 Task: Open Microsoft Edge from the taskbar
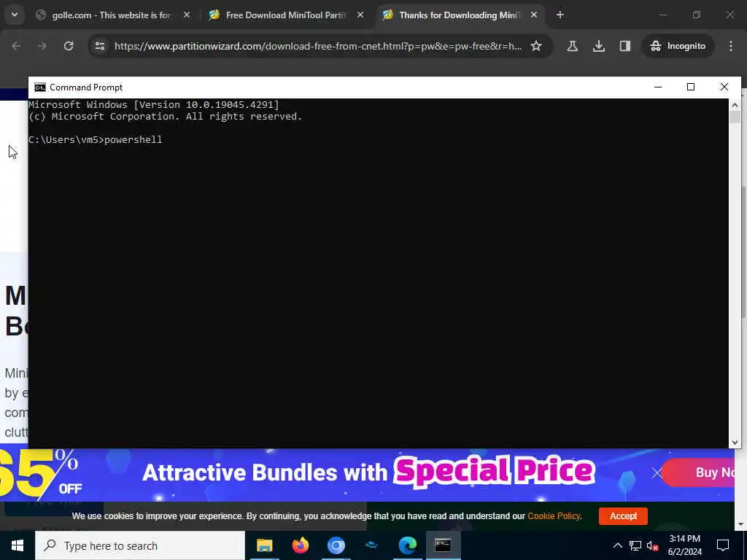407,545
